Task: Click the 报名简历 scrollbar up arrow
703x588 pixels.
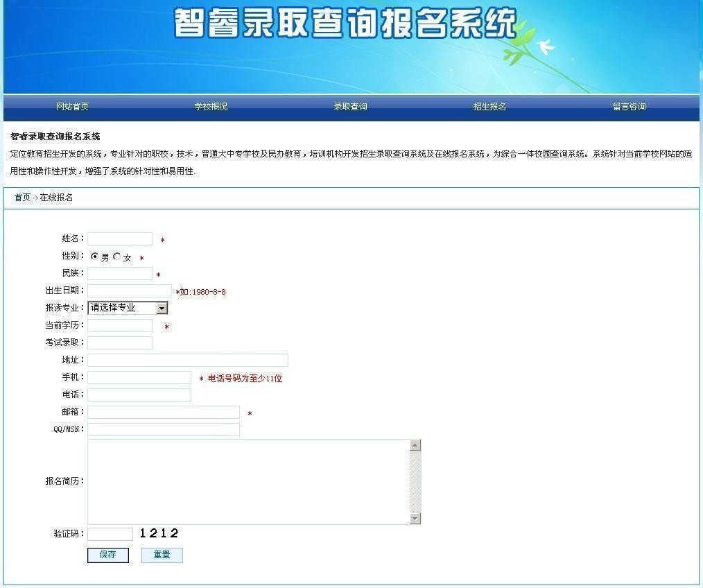Action: (415, 445)
